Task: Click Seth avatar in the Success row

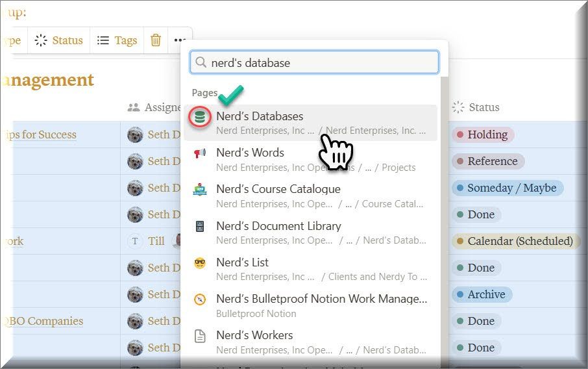Action: 135,134
